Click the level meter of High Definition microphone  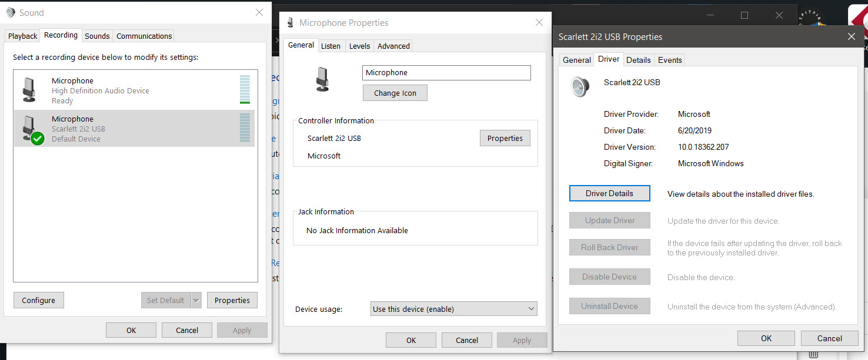click(245, 90)
